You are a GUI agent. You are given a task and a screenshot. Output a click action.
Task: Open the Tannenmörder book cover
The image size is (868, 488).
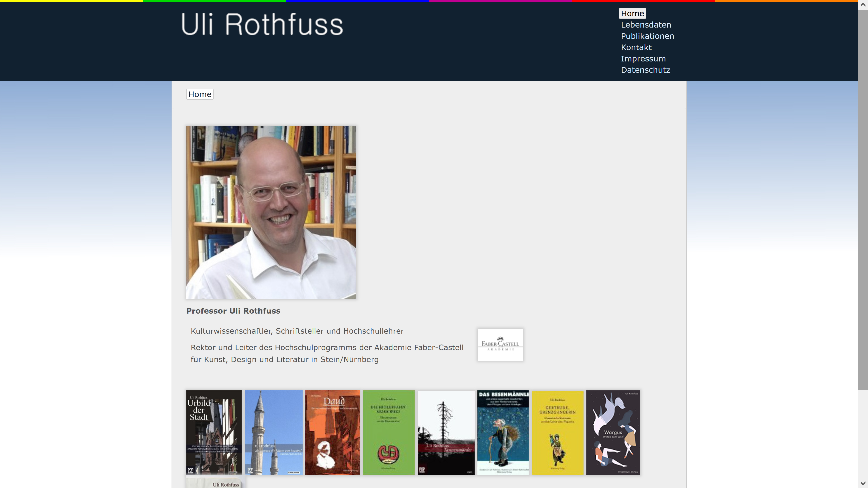pos(446,433)
